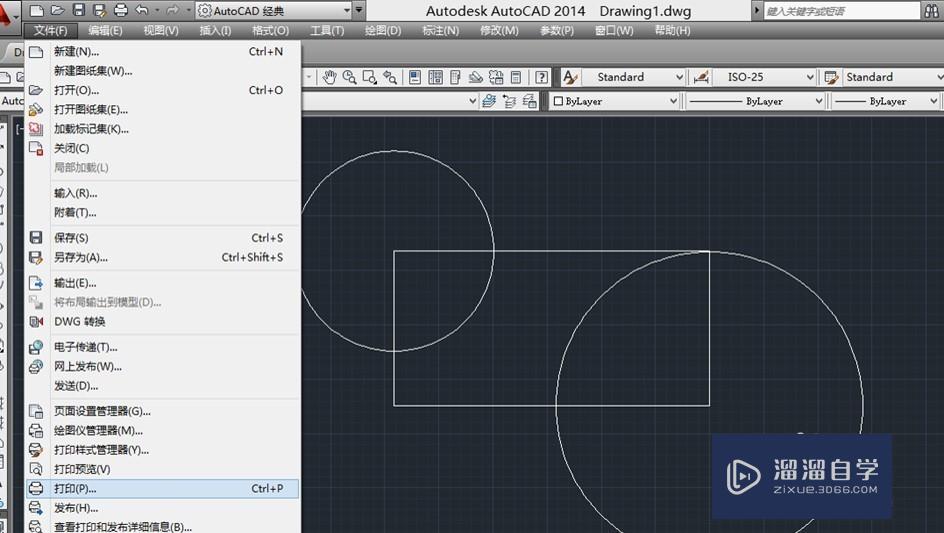Open the QuickCalc calculator icon
The width and height of the screenshot is (944, 533).
click(x=516, y=77)
